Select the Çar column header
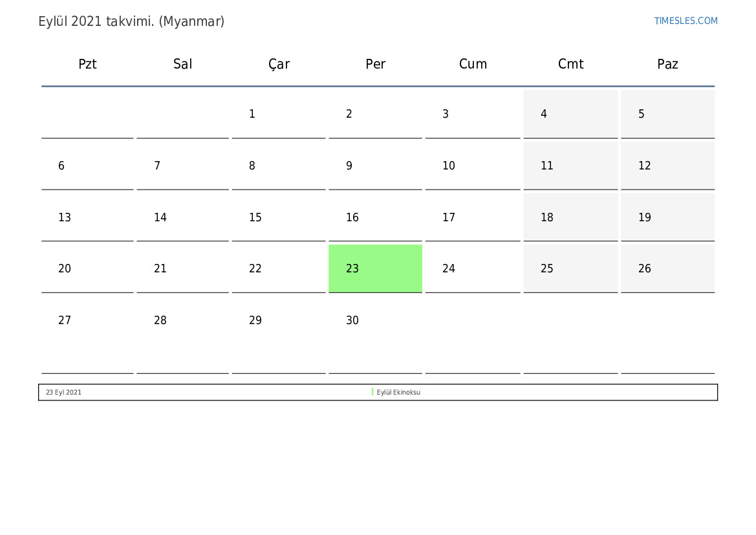This screenshot has height=535, width=756. click(x=279, y=64)
